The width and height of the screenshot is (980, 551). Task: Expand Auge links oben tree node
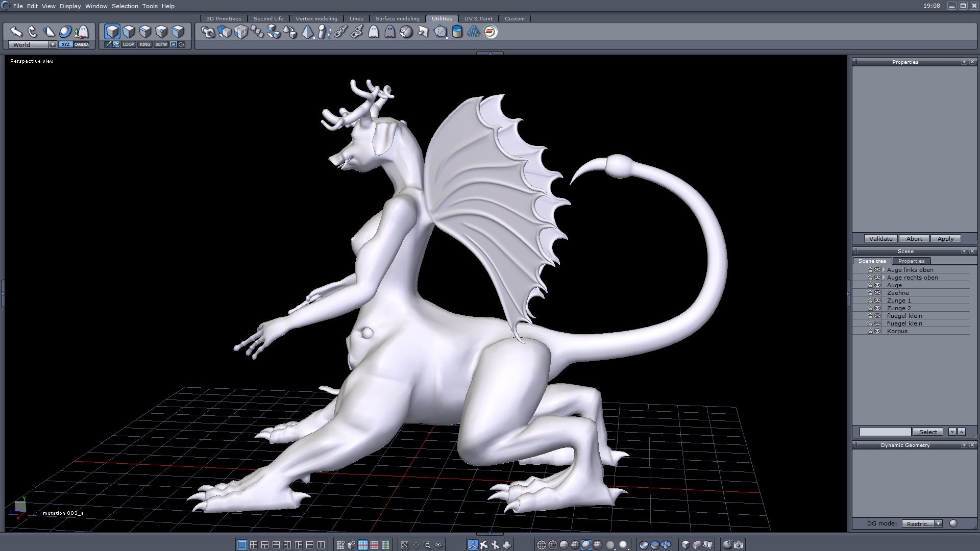click(x=884, y=270)
